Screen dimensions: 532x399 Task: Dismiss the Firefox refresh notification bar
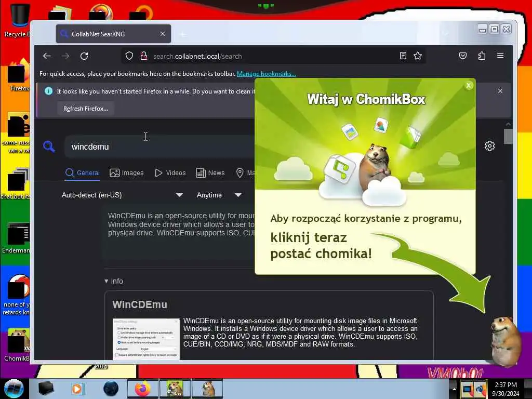coord(500,91)
